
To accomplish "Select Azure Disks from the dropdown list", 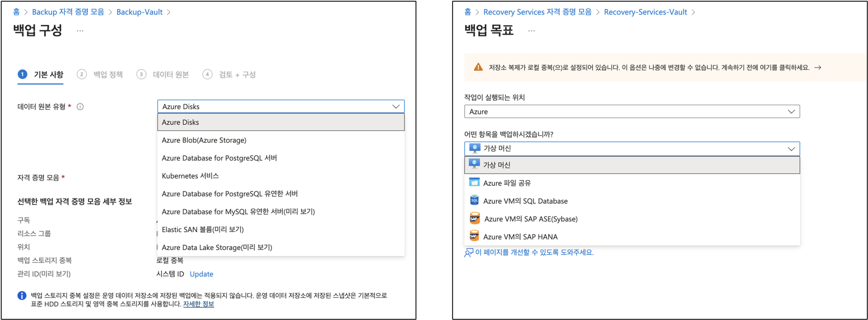I will (281, 122).
